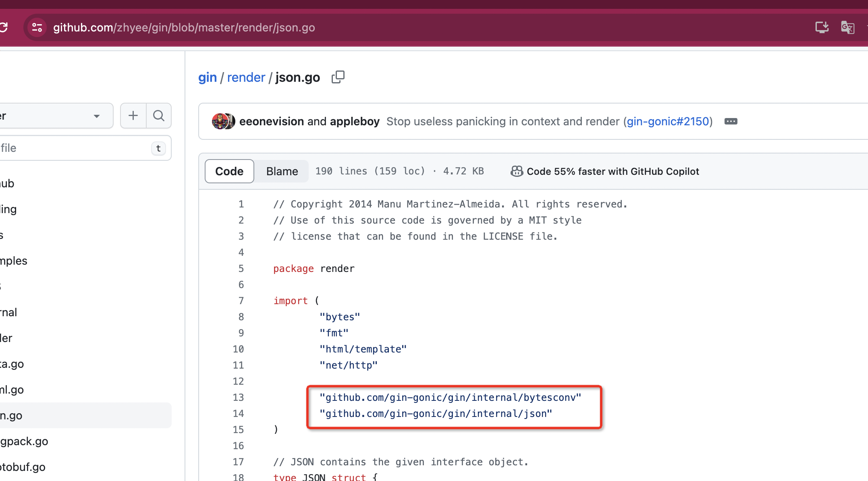The width and height of the screenshot is (868, 481).
Task: Open the msgpack.go file in tree
Action: click(24, 441)
